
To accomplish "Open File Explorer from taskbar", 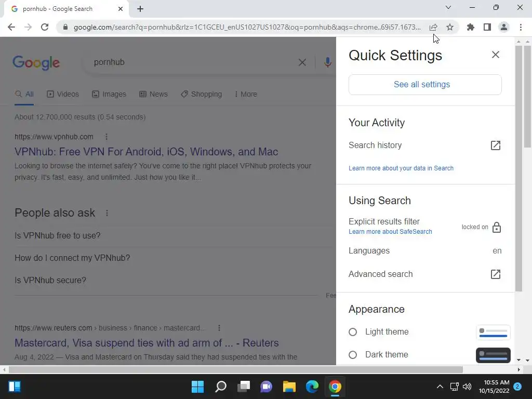I will pos(289,387).
